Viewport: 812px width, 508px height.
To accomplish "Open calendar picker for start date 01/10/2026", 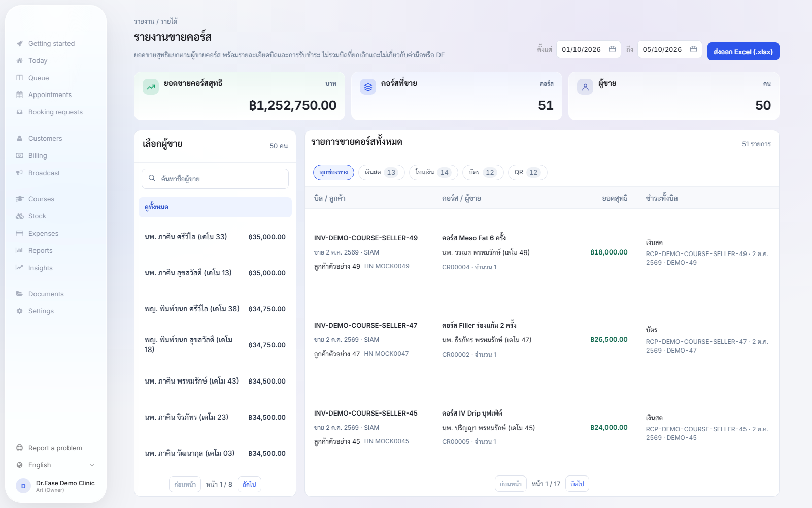I will [612, 49].
